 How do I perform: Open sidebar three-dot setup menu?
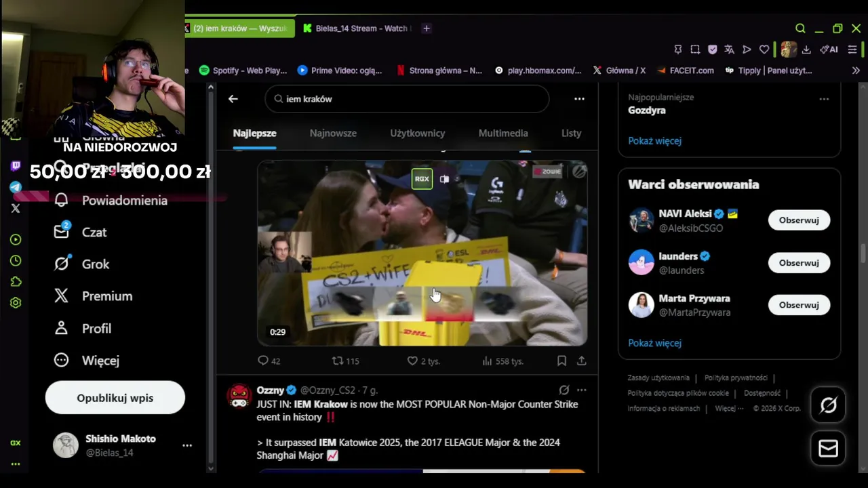click(x=16, y=464)
